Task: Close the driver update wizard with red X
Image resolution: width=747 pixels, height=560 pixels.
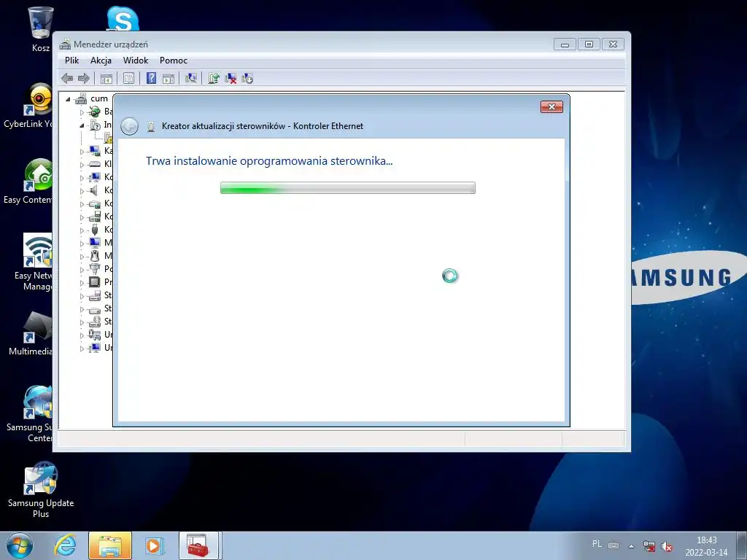Action: coord(551,106)
